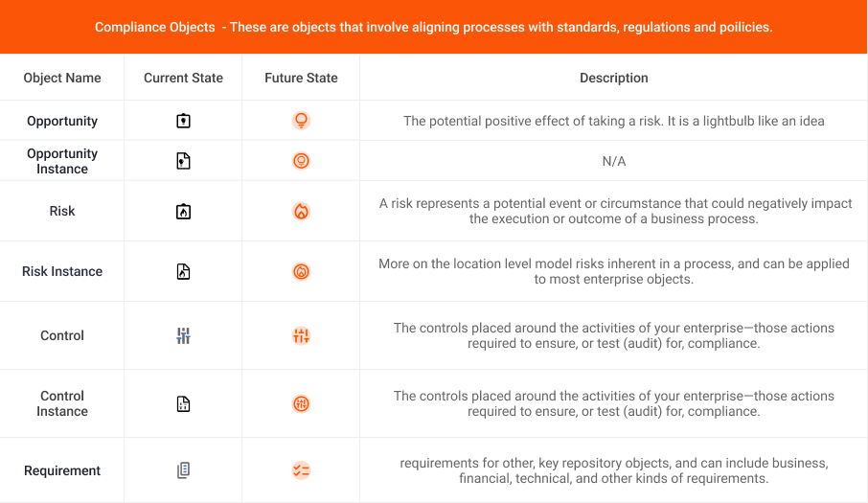Select the Opportunity Instance current state icon
Viewport: 868px width, 503px height.
[x=183, y=161]
